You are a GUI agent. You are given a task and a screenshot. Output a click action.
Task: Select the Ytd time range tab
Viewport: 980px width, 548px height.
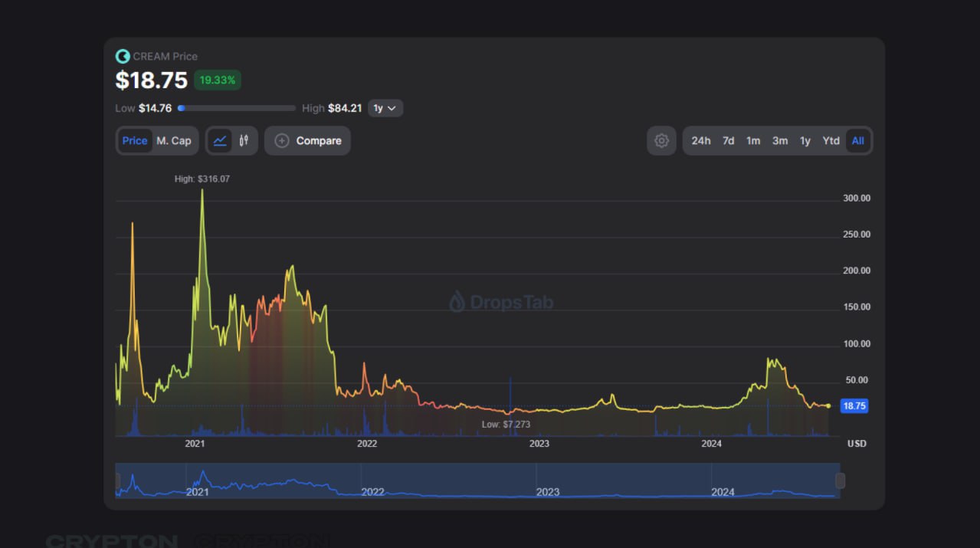point(831,141)
